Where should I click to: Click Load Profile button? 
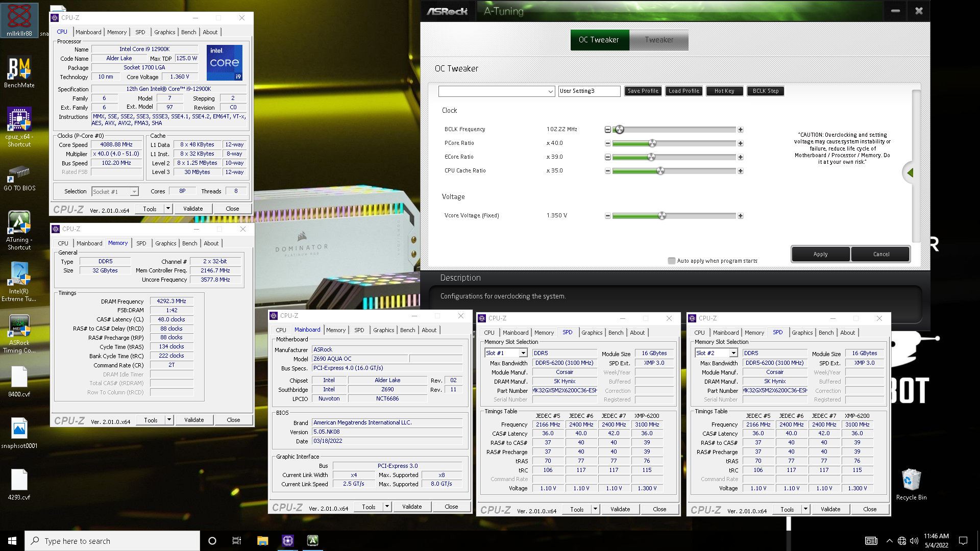click(683, 91)
